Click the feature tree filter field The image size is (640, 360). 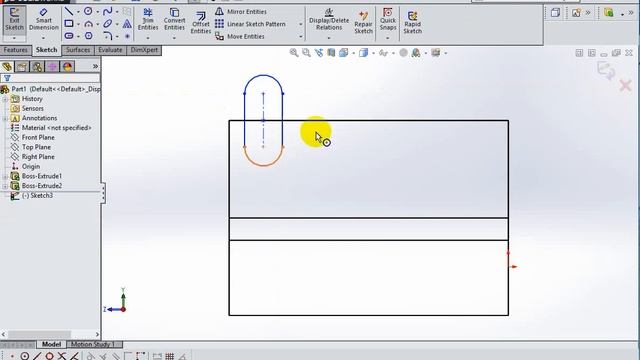(x=50, y=78)
